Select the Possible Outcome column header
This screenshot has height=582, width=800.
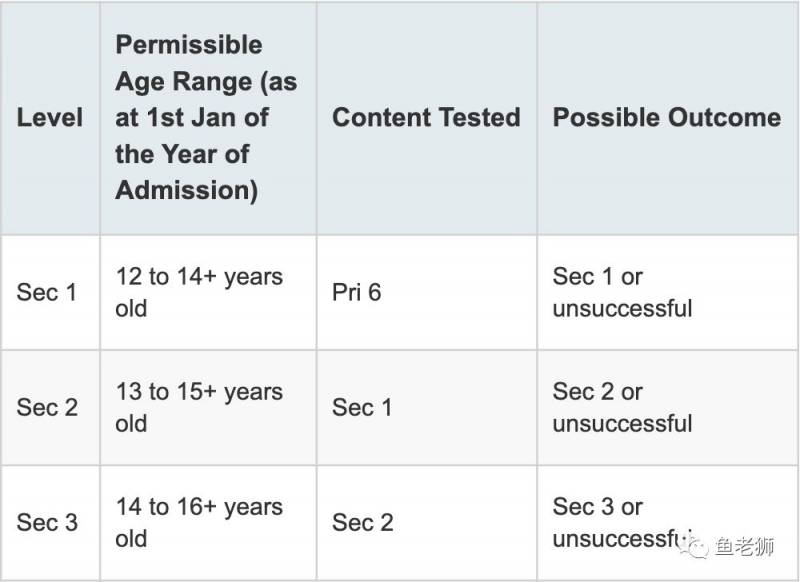666,117
